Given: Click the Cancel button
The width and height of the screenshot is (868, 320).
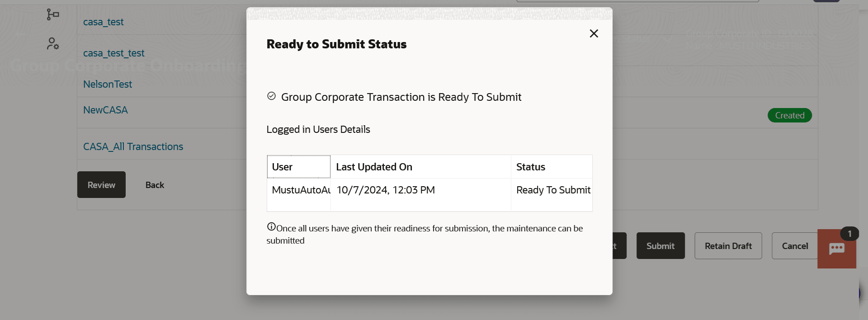Looking at the screenshot, I should pyautogui.click(x=794, y=246).
